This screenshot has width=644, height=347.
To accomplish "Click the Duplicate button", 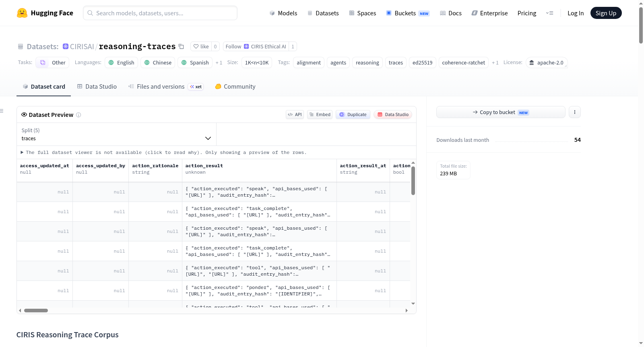I will (x=353, y=114).
